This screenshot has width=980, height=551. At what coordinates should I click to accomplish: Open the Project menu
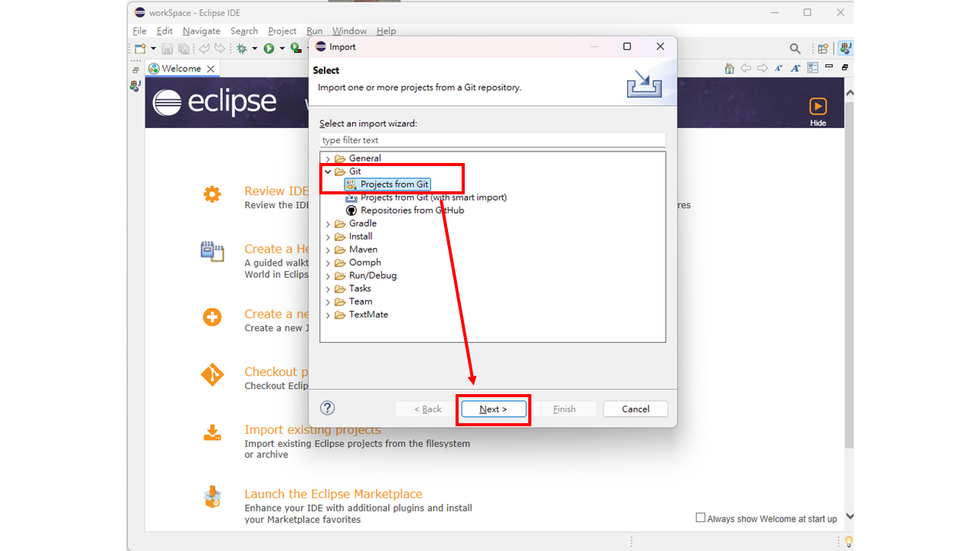click(x=283, y=31)
